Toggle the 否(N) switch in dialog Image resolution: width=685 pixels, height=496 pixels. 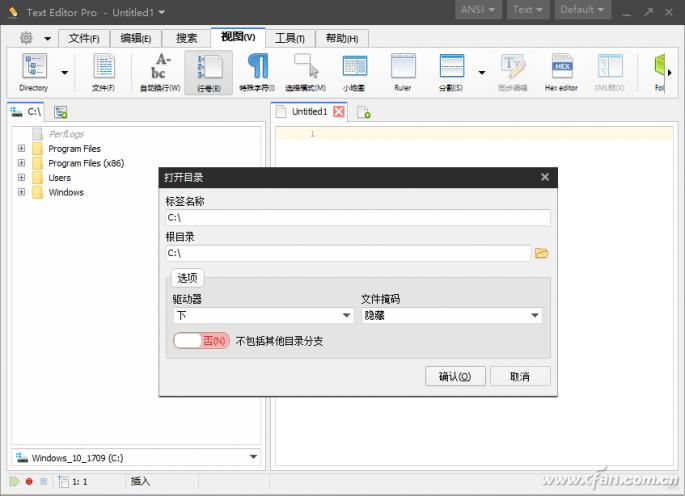pos(201,341)
